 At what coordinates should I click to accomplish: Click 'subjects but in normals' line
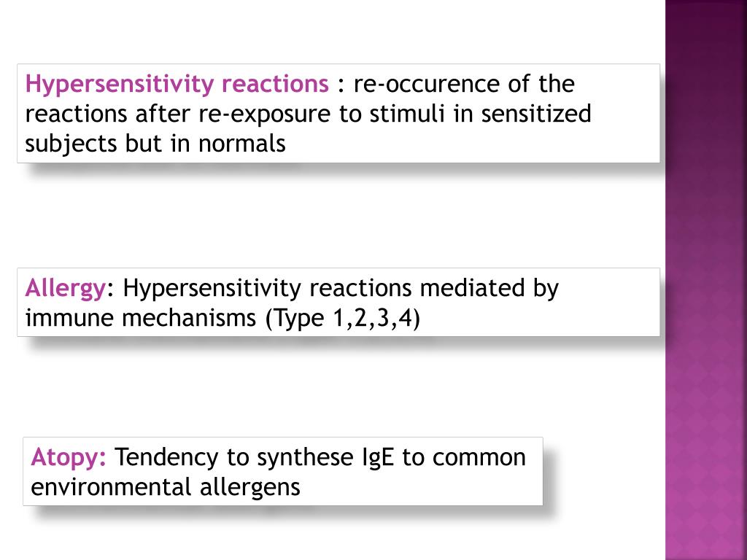155,144
